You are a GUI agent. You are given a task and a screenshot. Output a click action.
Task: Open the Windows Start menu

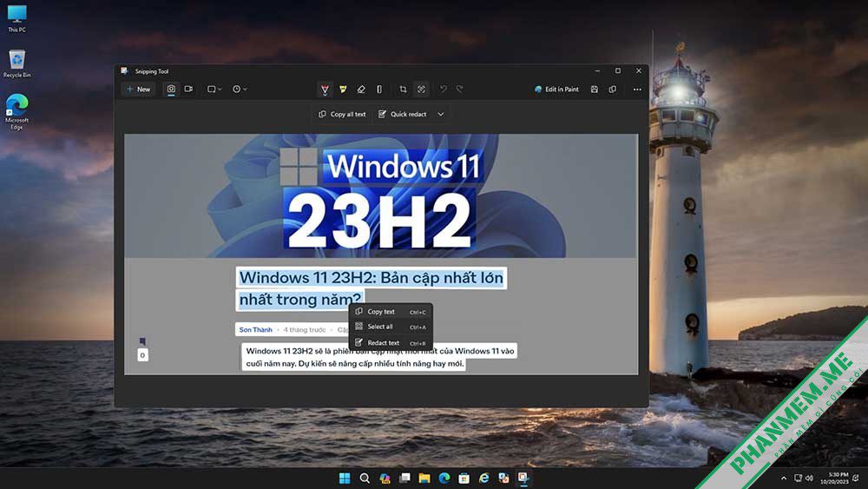(345, 478)
